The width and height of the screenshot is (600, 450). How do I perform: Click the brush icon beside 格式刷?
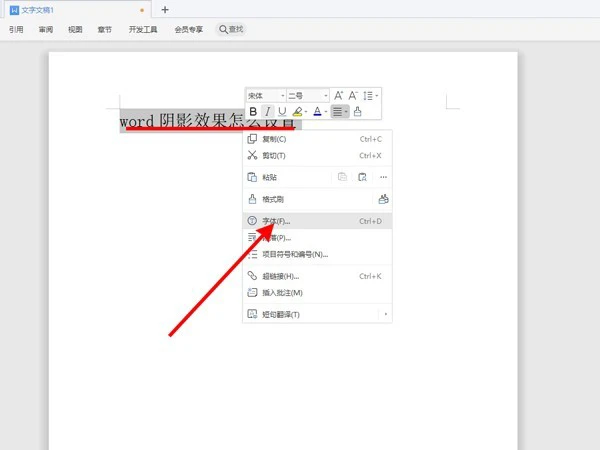pyautogui.click(x=252, y=199)
